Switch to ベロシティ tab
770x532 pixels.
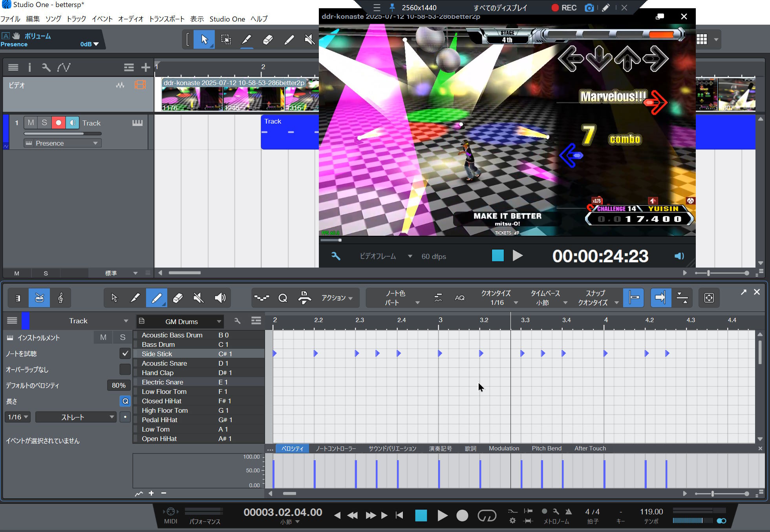[x=293, y=448]
